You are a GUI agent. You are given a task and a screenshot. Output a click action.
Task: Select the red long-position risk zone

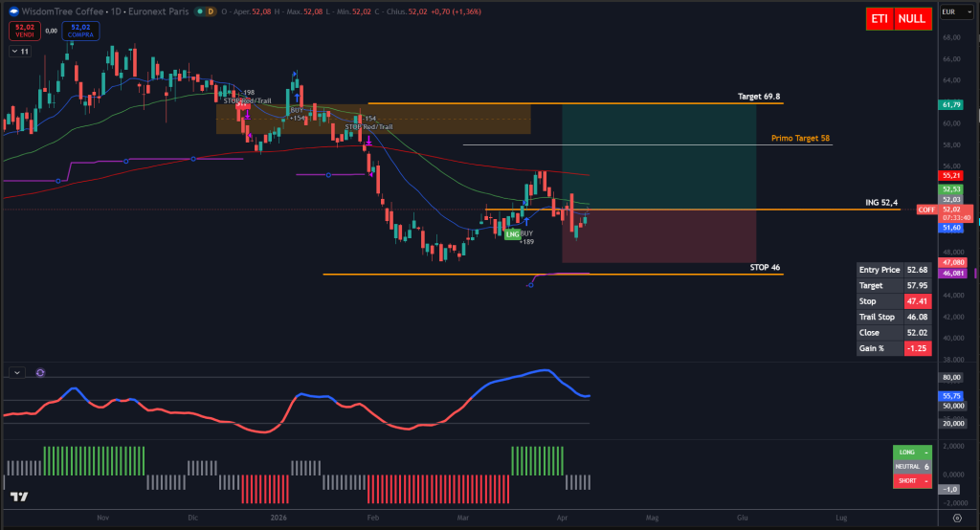coord(659,236)
